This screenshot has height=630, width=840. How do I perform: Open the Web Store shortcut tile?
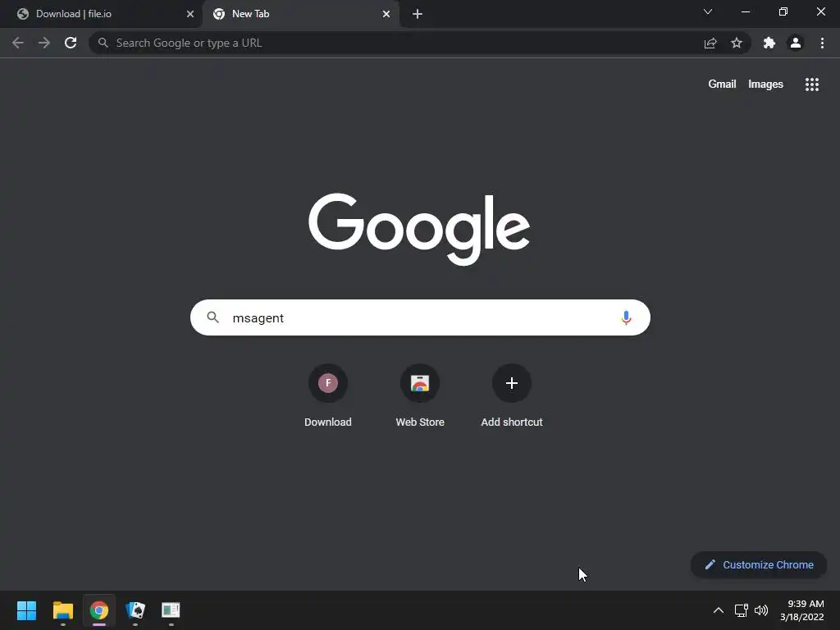[x=420, y=396]
